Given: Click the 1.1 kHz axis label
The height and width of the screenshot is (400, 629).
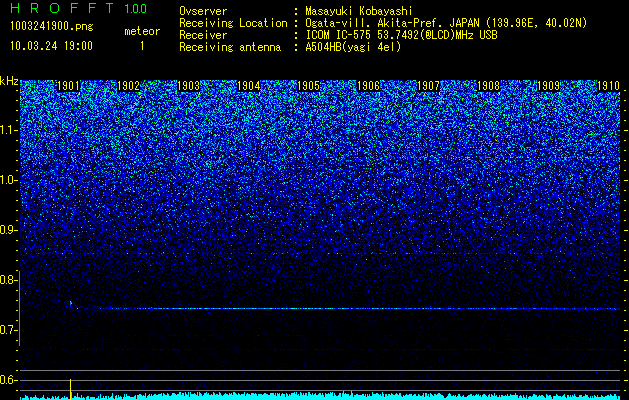Looking at the screenshot, I should pyautogui.click(x=8, y=130).
